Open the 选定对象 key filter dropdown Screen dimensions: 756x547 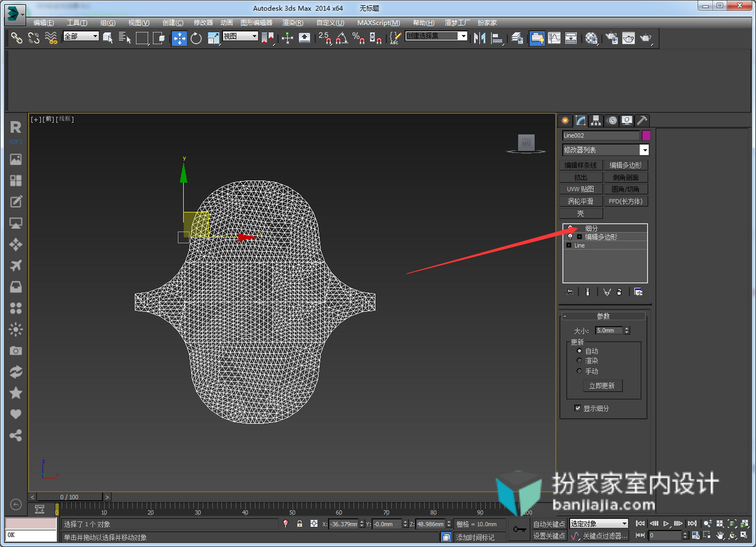[x=599, y=523]
